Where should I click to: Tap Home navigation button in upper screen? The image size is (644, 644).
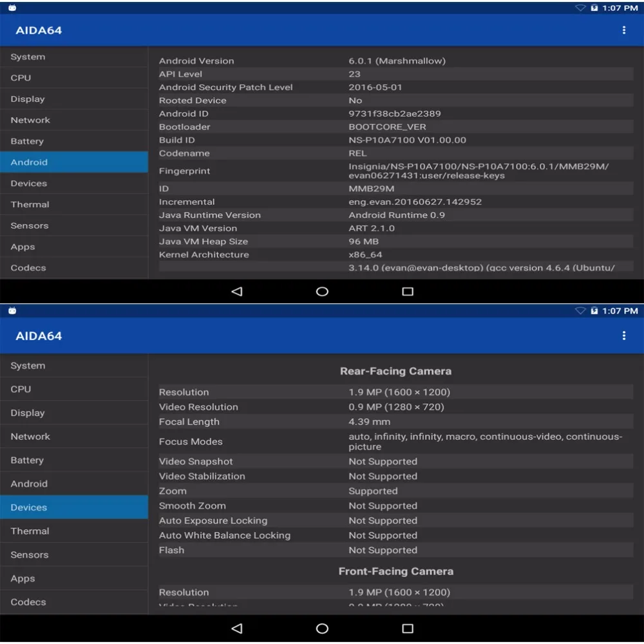(322, 291)
